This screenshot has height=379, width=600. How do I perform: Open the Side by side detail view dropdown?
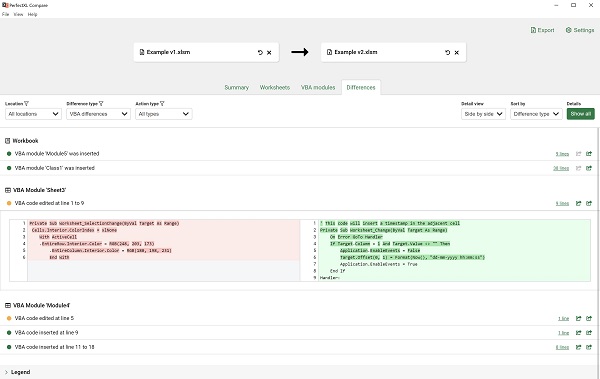(483, 114)
